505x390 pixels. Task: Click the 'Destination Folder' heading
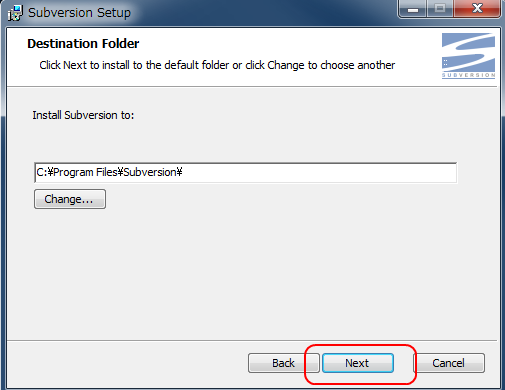click(83, 44)
